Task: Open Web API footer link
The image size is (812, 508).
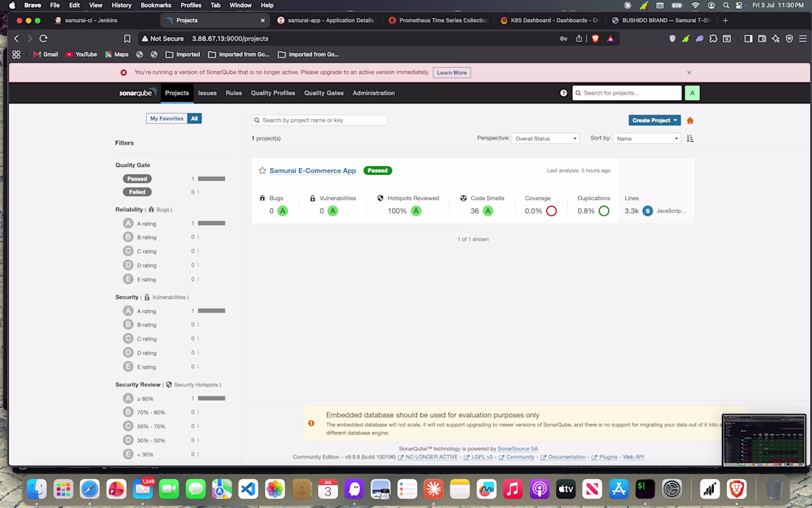Action: pos(633,457)
